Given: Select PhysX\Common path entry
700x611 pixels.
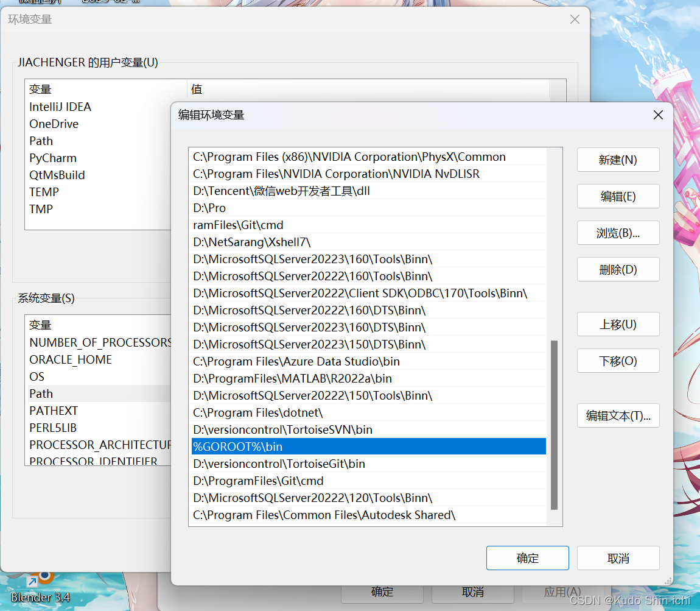Looking at the screenshot, I should [369, 157].
